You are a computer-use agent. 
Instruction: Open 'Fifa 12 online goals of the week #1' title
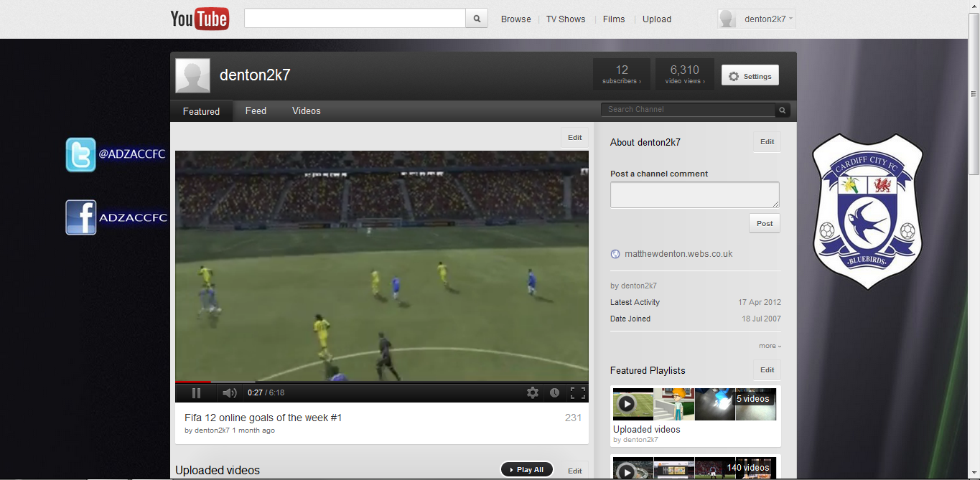pos(263,418)
